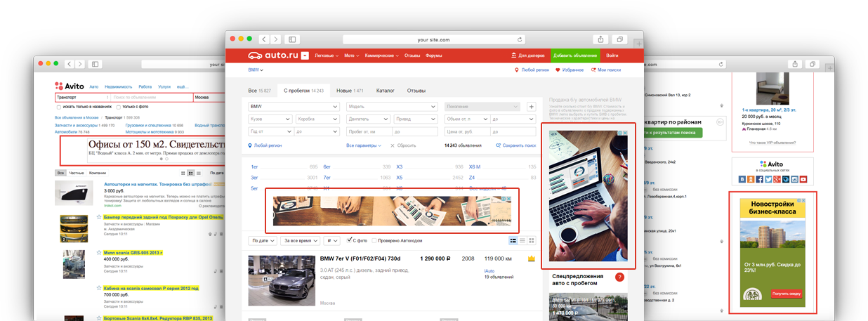Add another brand with plus button
868x321 pixels.
[x=531, y=107]
